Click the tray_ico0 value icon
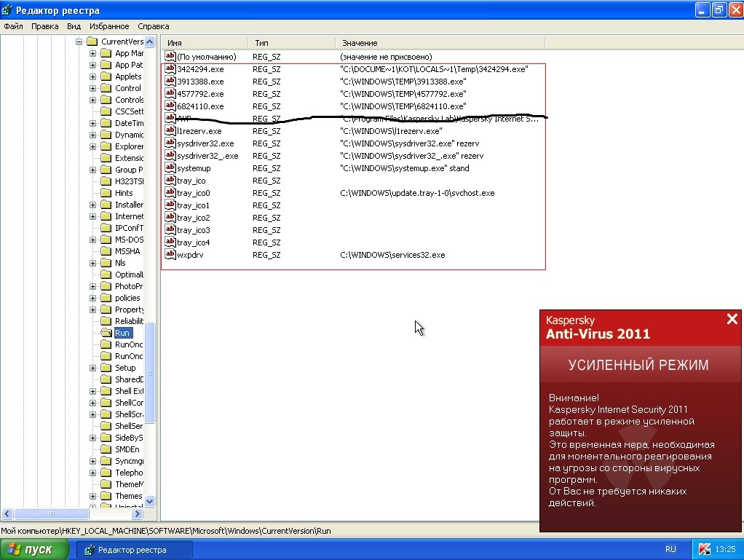The image size is (744, 560). tap(170, 193)
